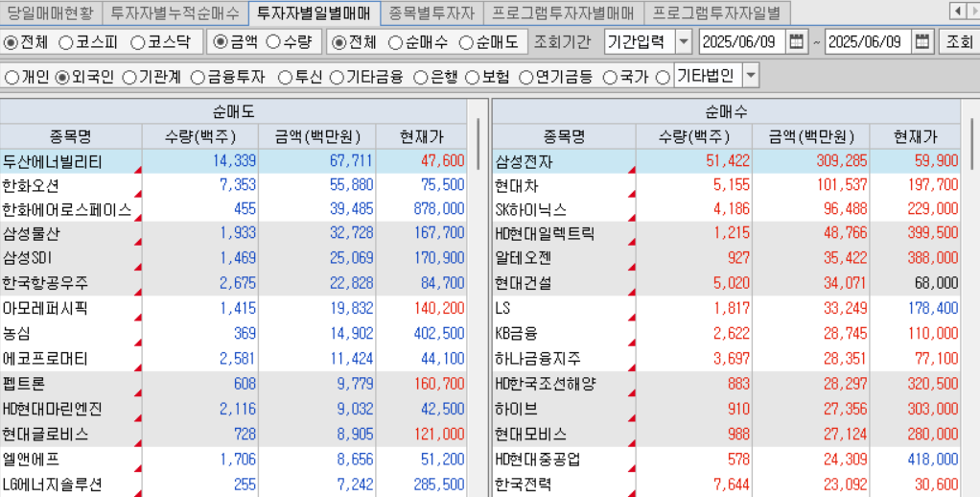
Task: Select the 한화에어로스페이스 stock row
Action: click(x=234, y=209)
